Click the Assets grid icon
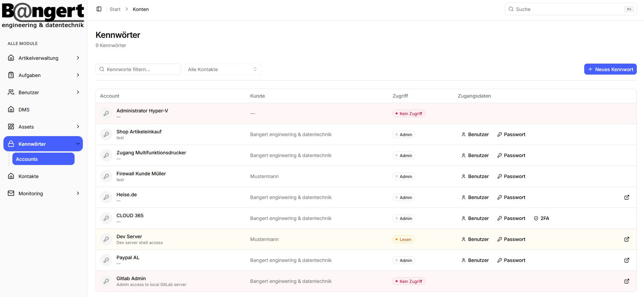Screen dimensions: 644x297 tap(11, 126)
